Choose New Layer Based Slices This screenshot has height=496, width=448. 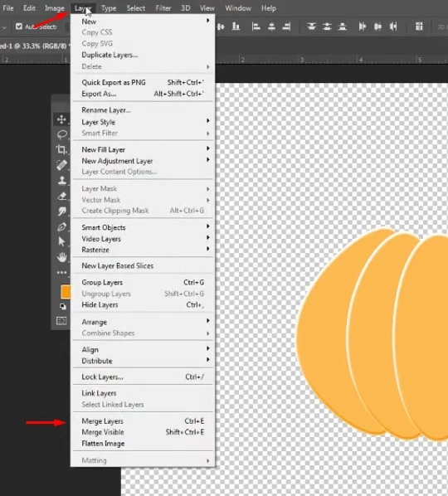tap(144, 265)
